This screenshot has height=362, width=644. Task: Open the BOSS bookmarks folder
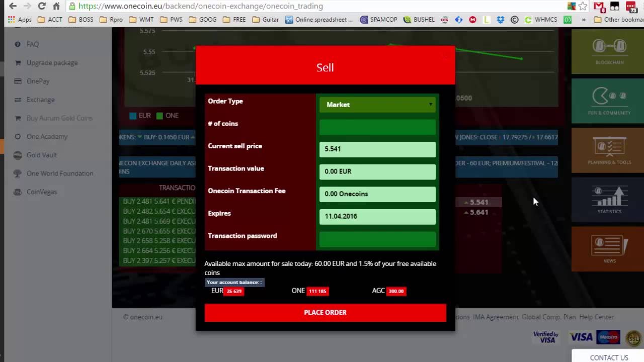pyautogui.click(x=80, y=20)
